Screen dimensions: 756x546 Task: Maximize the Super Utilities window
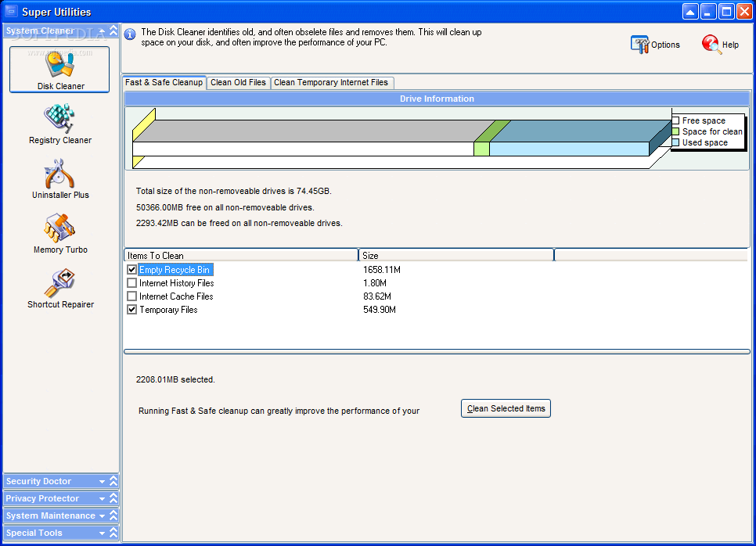pos(726,12)
